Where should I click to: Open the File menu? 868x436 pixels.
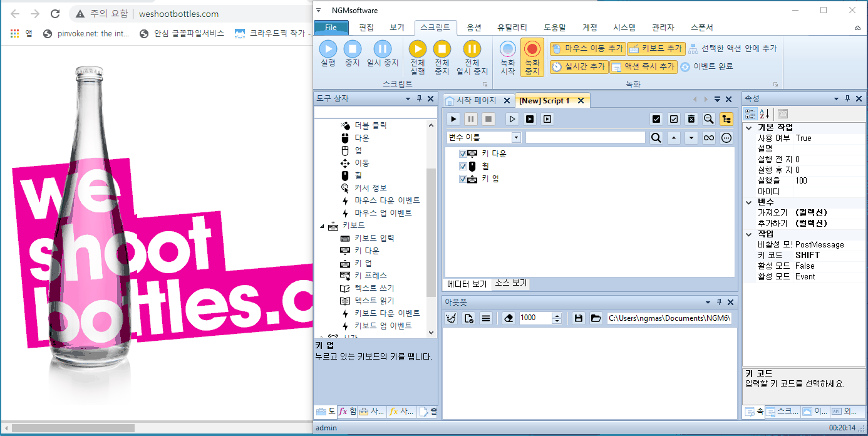click(331, 28)
